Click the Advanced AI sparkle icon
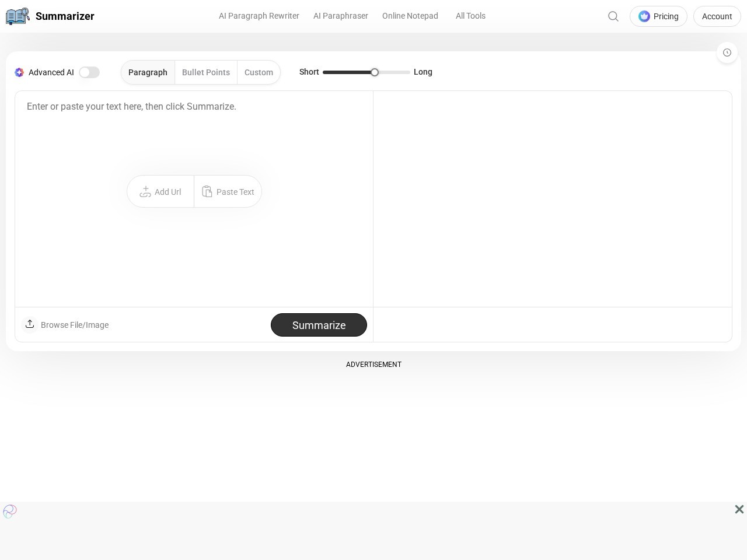Image resolution: width=747 pixels, height=560 pixels. [19, 72]
